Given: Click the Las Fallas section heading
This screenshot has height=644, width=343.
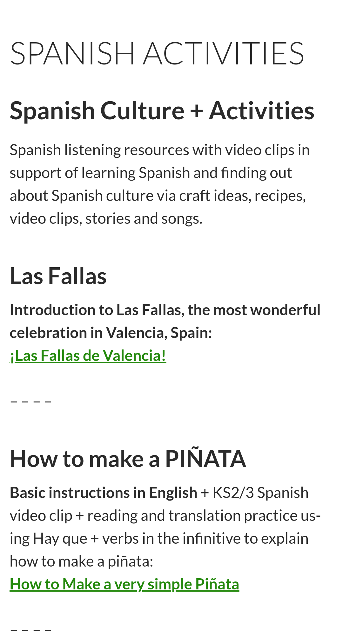Looking at the screenshot, I should pyautogui.click(x=58, y=276).
